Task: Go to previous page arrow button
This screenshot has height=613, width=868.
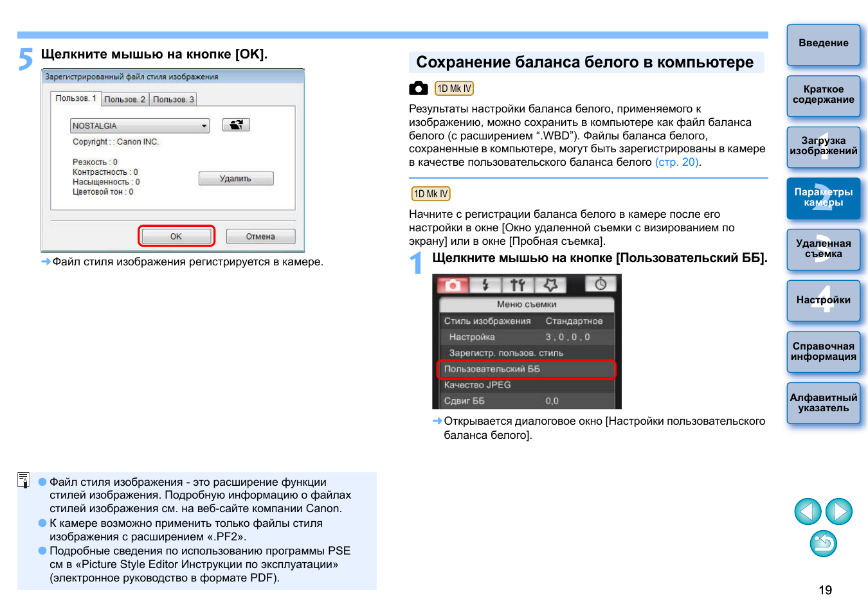Action: (x=808, y=511)
